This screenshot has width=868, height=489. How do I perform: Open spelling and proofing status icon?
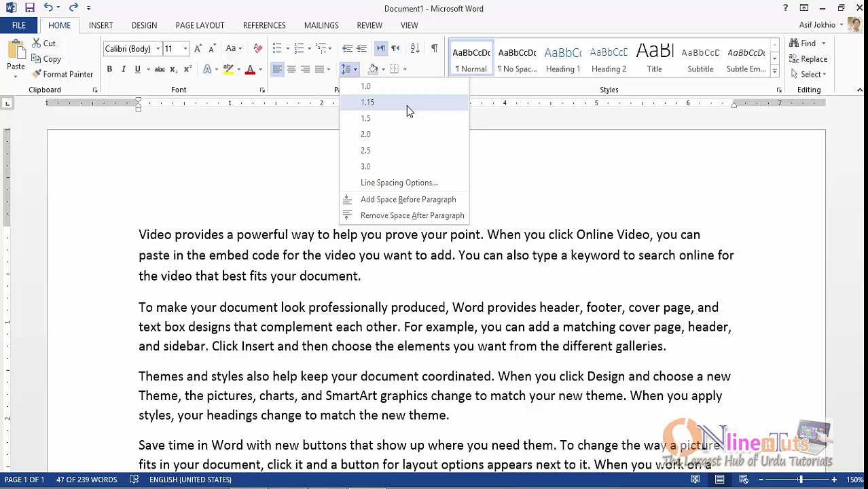(134, 479)
